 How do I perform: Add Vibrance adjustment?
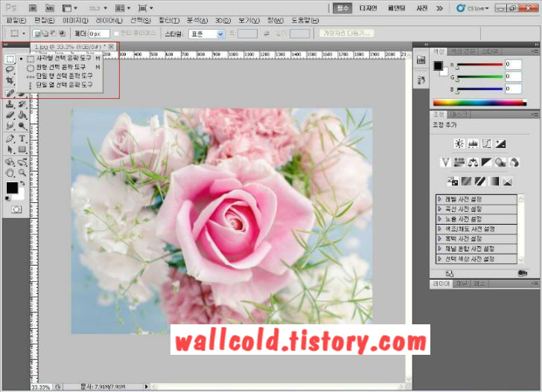tap(445, 162)
